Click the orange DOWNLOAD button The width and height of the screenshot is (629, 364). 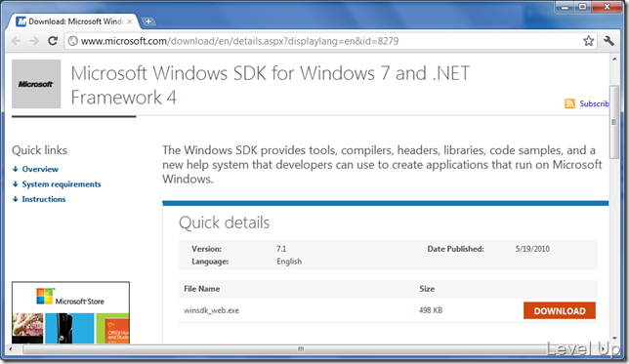[560, 310]
